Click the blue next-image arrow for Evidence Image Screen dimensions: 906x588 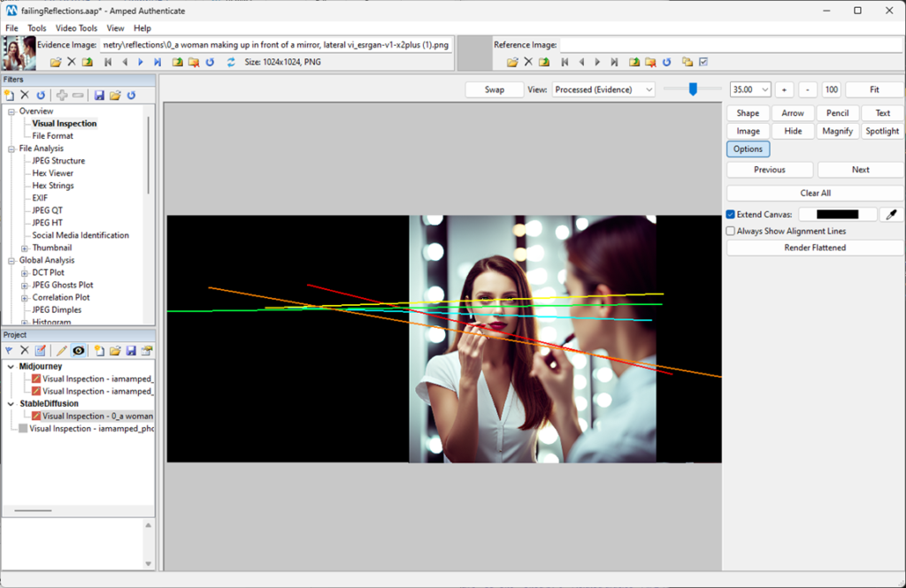pos(141,62)
